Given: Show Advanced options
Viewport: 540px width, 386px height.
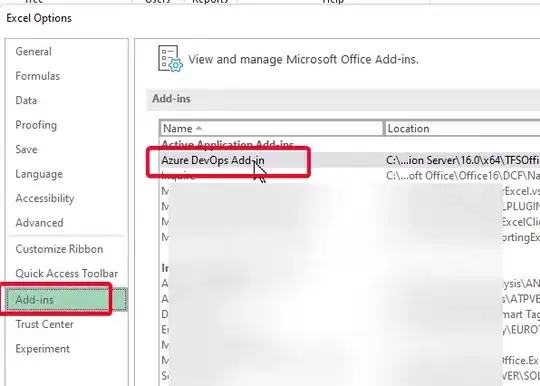Looking at the screenshot, I should coord(39,223).
